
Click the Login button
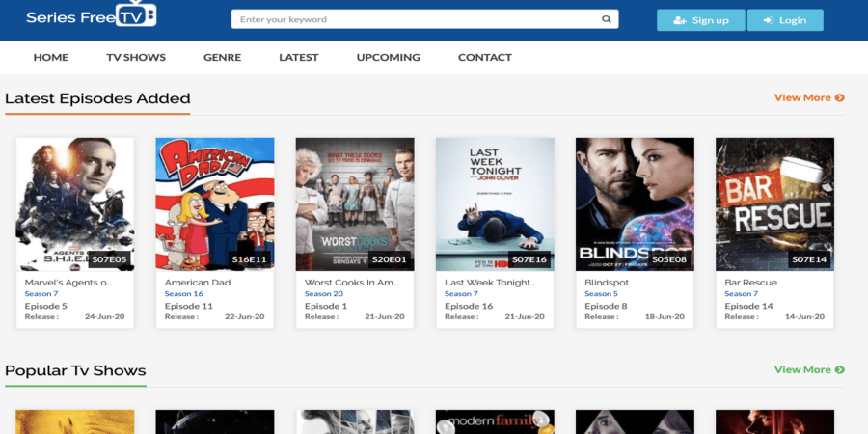(x=785, y=20)
